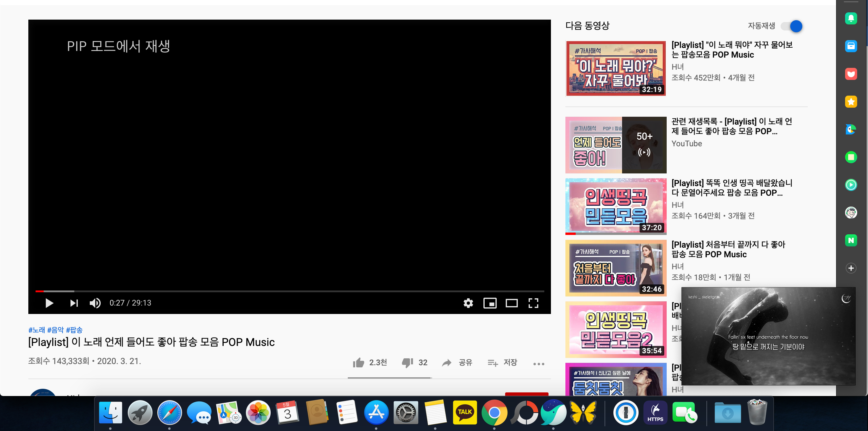868x431 pixels.
Task: Like the video (2.3천)
Action: click(x=370, y=363)
